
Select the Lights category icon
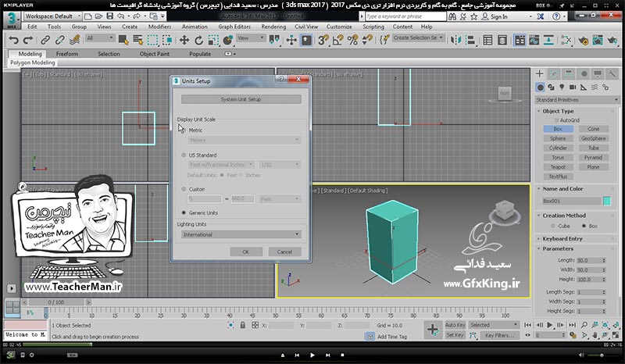pos(562,87)
